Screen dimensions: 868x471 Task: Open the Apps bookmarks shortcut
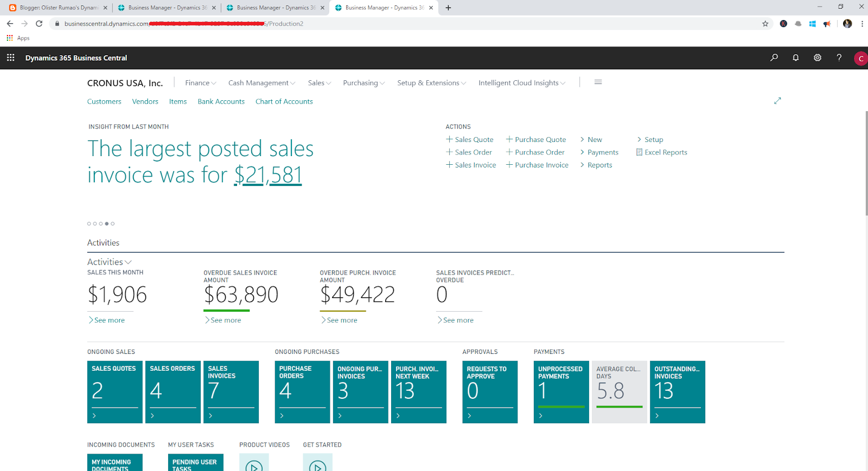click(x=18, y=38)
